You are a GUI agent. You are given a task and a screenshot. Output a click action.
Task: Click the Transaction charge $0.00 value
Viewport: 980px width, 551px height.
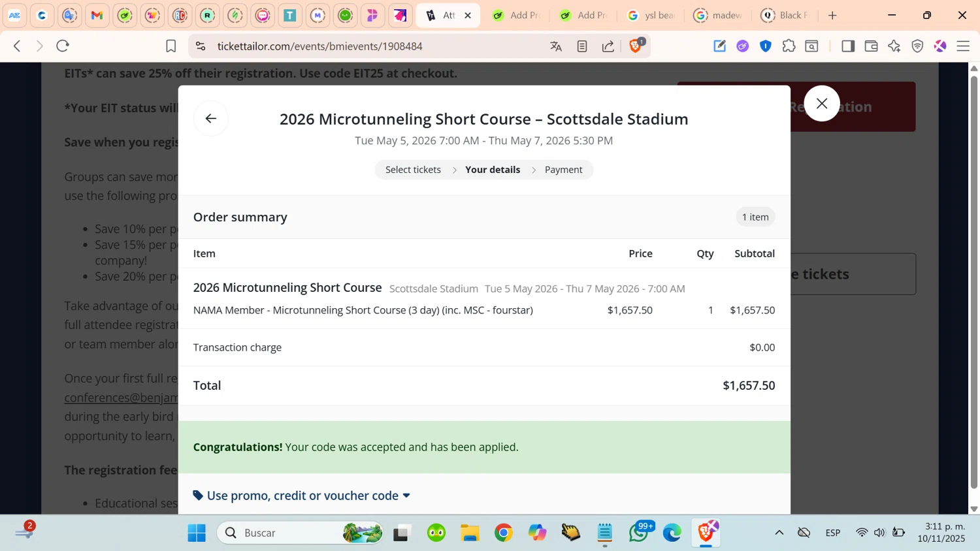click(x=762, y=347)
